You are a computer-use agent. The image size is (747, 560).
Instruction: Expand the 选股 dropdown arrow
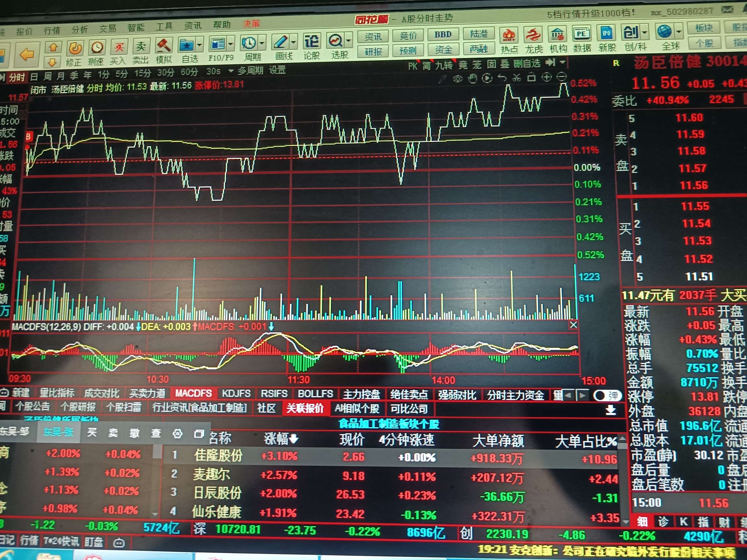click(x=349, y=41)
